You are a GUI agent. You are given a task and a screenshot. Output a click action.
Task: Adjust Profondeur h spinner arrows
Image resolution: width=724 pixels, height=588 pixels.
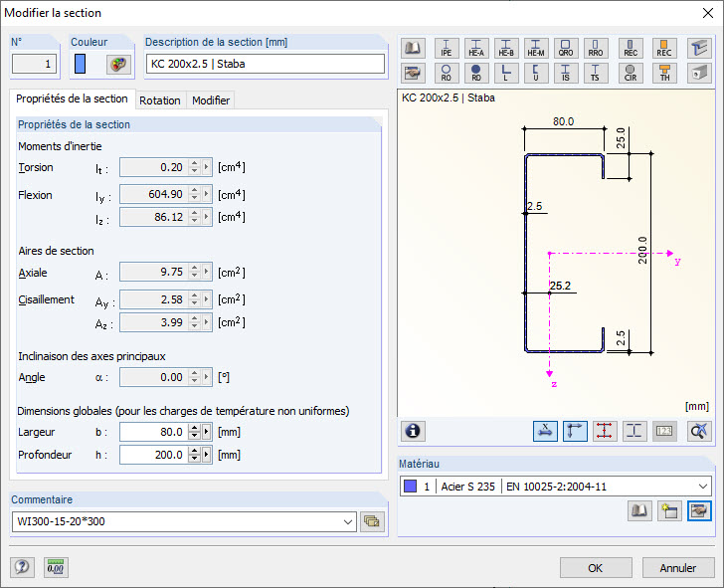click(x=194, y=455)
